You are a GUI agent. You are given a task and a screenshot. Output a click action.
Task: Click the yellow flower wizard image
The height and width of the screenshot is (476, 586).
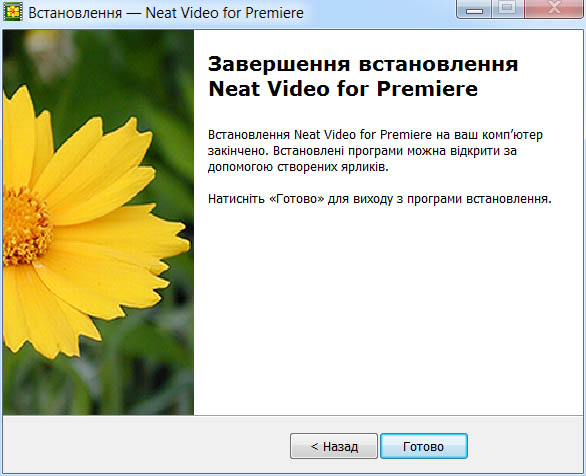click(x=98, y=222)
